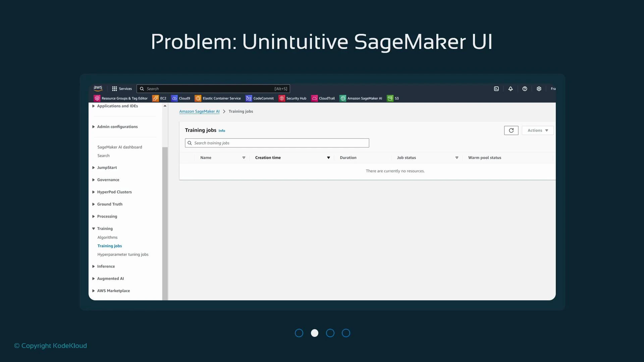
Task: Expand the Inference section
Action: pyautogui.click(x=93, y=266)
